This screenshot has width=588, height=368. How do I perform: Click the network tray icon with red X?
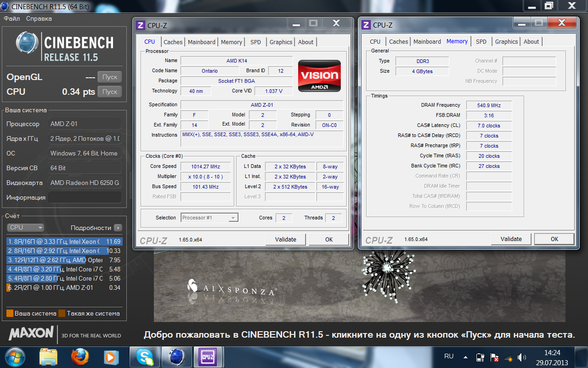[x=495, y=357]
